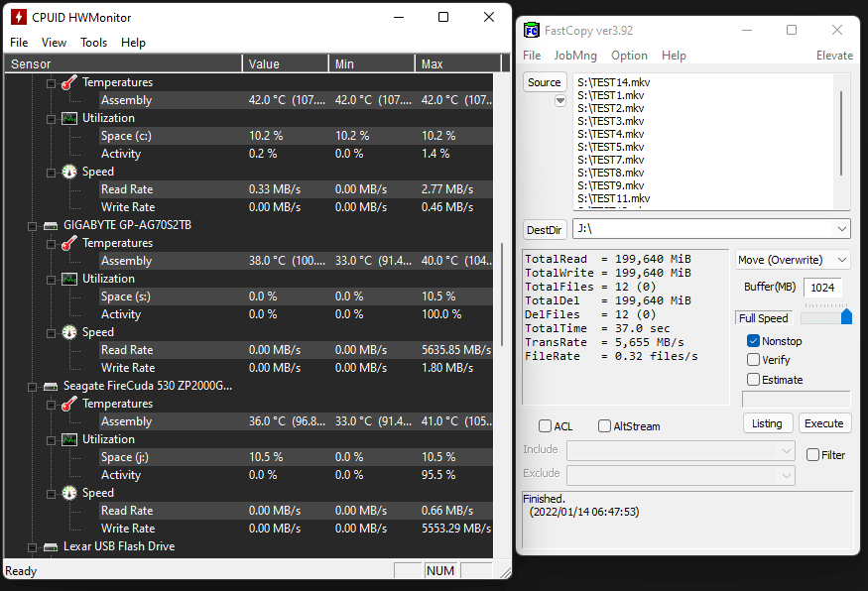Toggle the Estimate checkbox
The height and width of the screenshot is (591, 868).
(753, 380)
